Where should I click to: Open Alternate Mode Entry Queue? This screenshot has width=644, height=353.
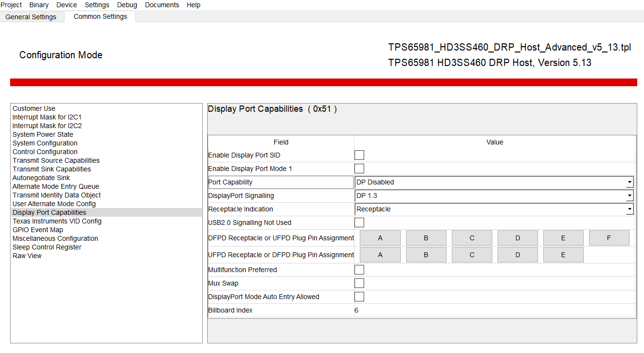(106, 186)
